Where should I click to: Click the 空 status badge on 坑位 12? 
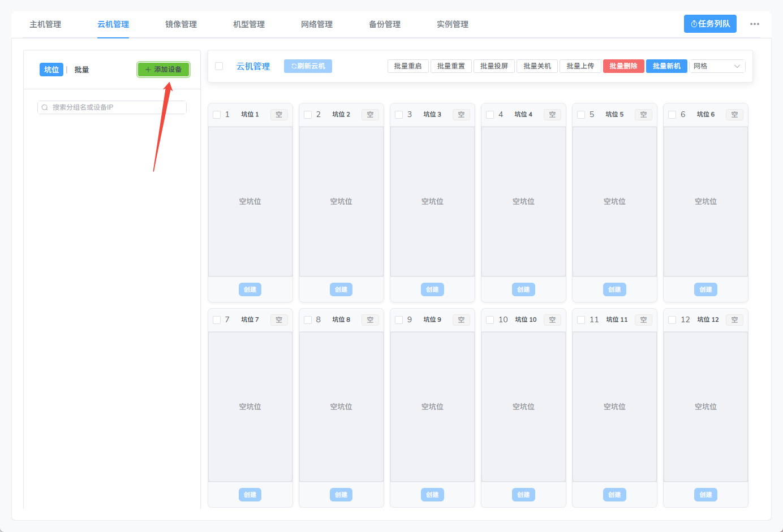pos(734,319)
